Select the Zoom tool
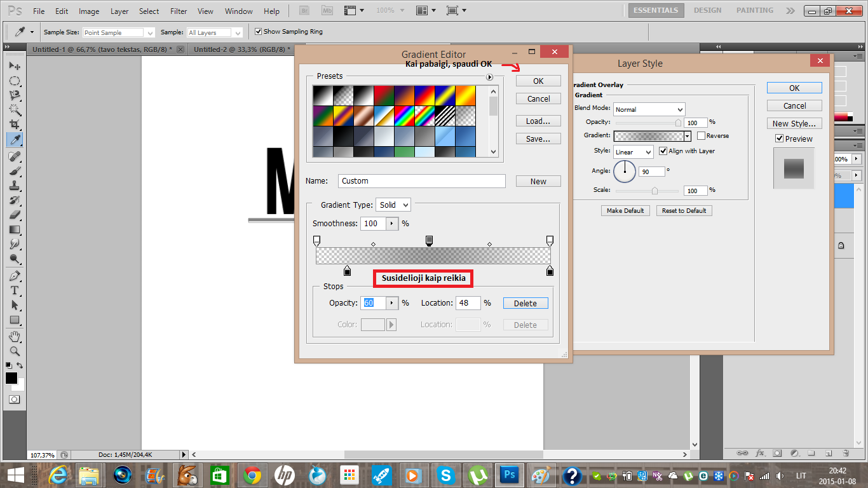 pos(14,351)
